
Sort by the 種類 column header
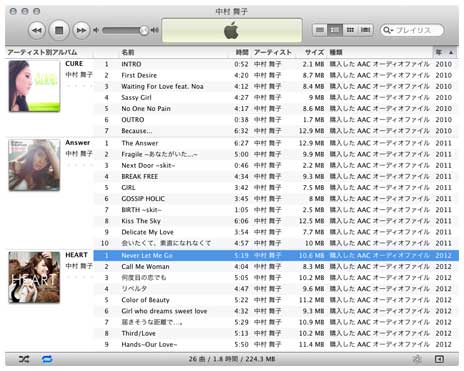pos(336,52)
